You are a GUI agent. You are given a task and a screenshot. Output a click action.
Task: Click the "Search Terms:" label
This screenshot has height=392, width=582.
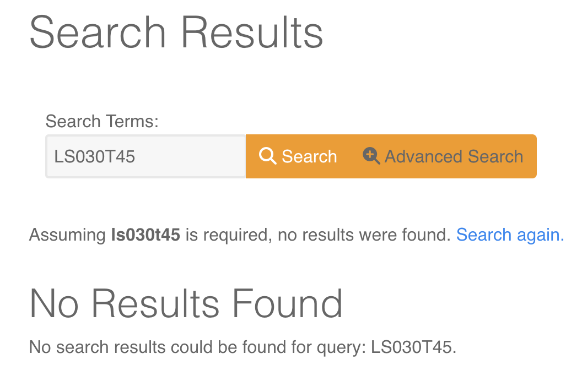[x=102, y=121]
